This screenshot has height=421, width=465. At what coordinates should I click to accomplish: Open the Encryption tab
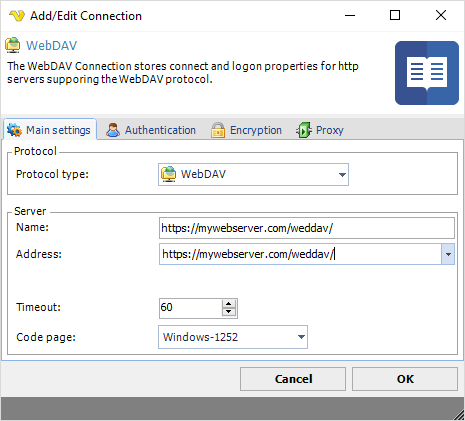(x=246, y=130)
